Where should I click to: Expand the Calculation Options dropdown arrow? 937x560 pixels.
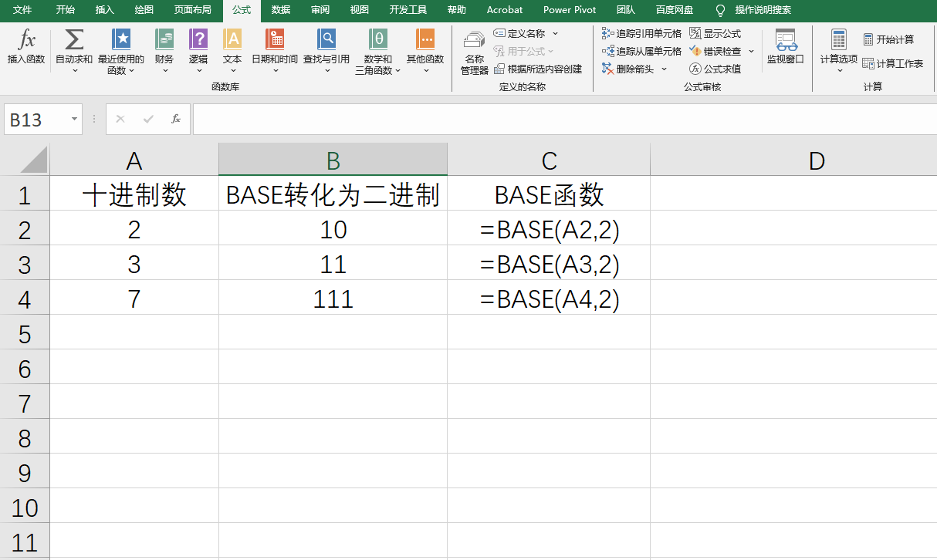839,70
